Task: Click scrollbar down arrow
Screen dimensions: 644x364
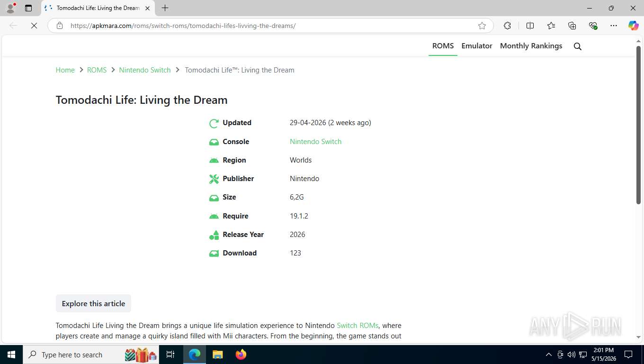Action: click(638, 337)
